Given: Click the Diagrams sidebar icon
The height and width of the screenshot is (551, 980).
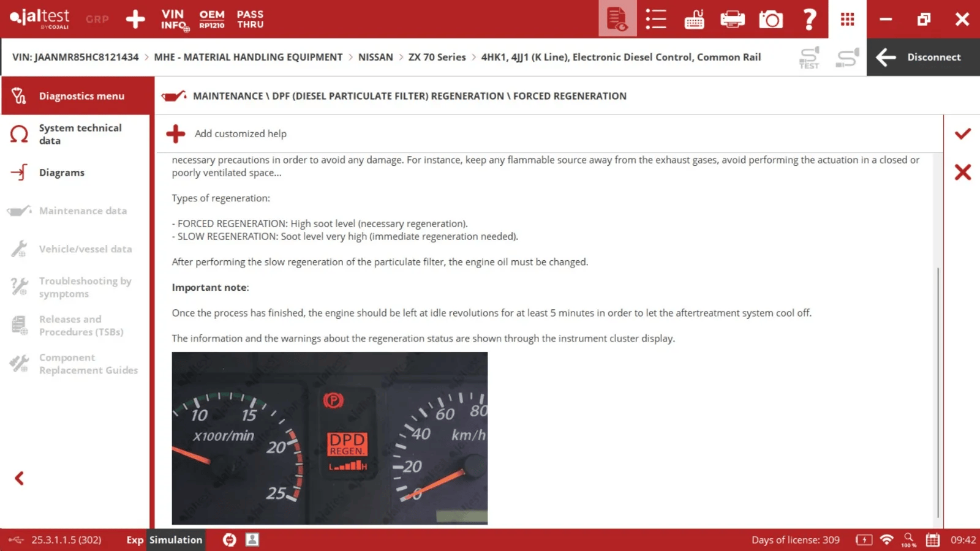Looking at the screenshot, I should click(x=20, y=173).
